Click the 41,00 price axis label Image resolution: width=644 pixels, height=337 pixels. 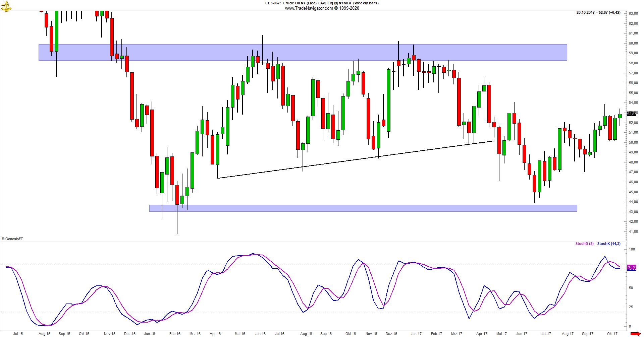point(633,231)
